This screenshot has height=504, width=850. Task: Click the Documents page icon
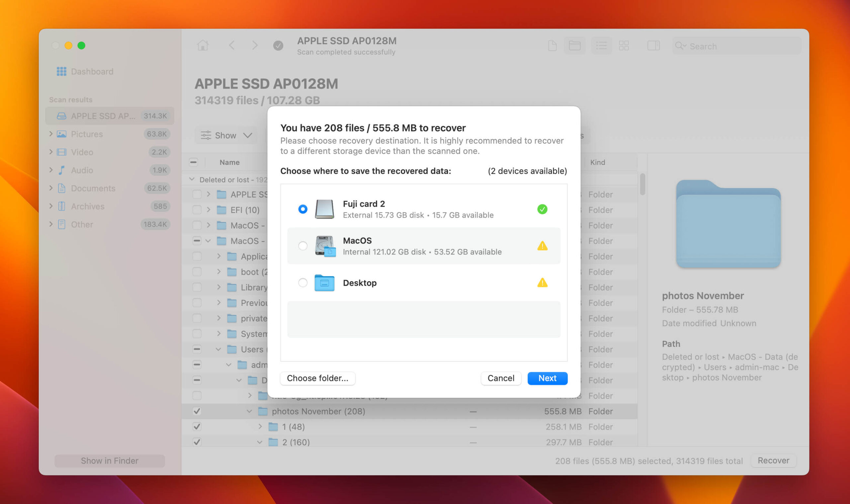pos(61,188)
